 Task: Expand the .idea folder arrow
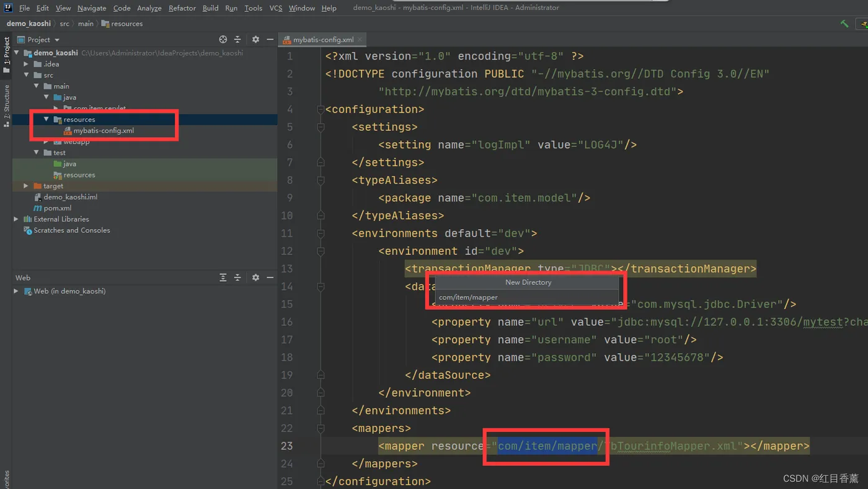coord(26,64)
